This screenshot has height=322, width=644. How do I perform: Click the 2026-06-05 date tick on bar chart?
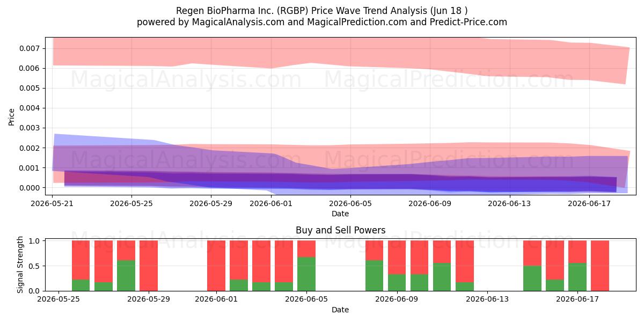[x=306, y=299]
